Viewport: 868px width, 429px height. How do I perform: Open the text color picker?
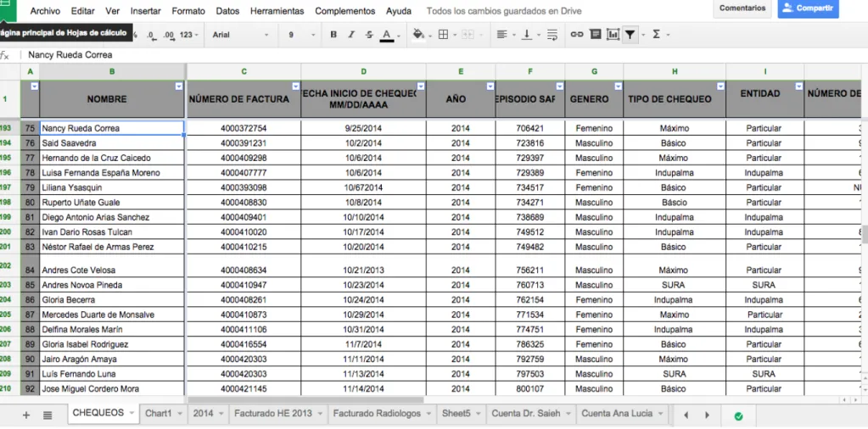[x=387, y=35]
